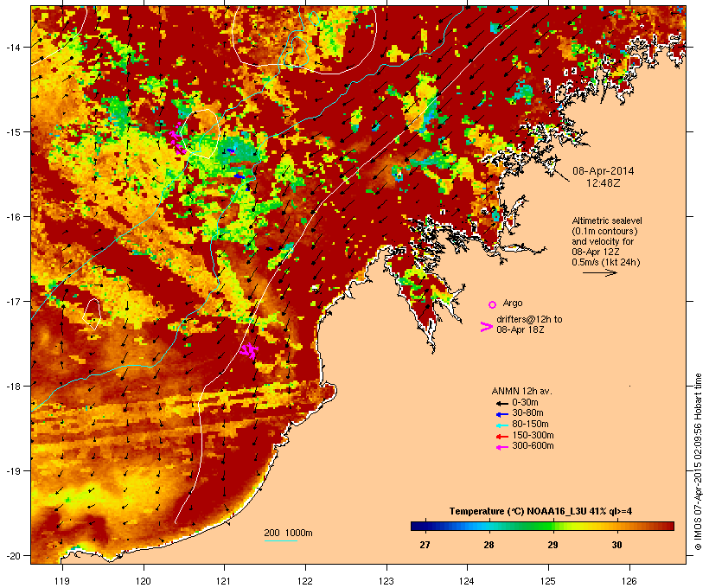Screen dimensions: 709x588
Task: Click the '08-Apr 18Z' drifter caption line
Action: 521,329
